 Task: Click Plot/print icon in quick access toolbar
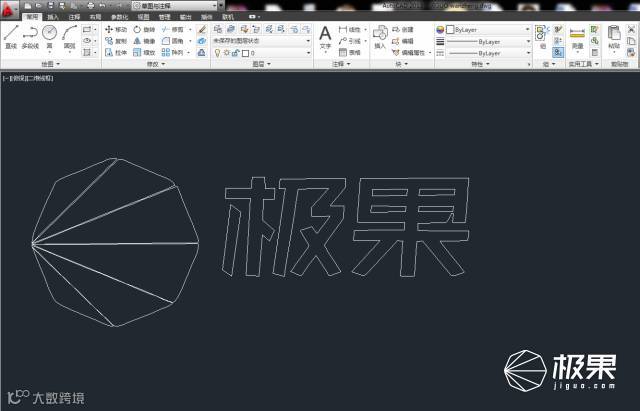[x=91, y=6]
